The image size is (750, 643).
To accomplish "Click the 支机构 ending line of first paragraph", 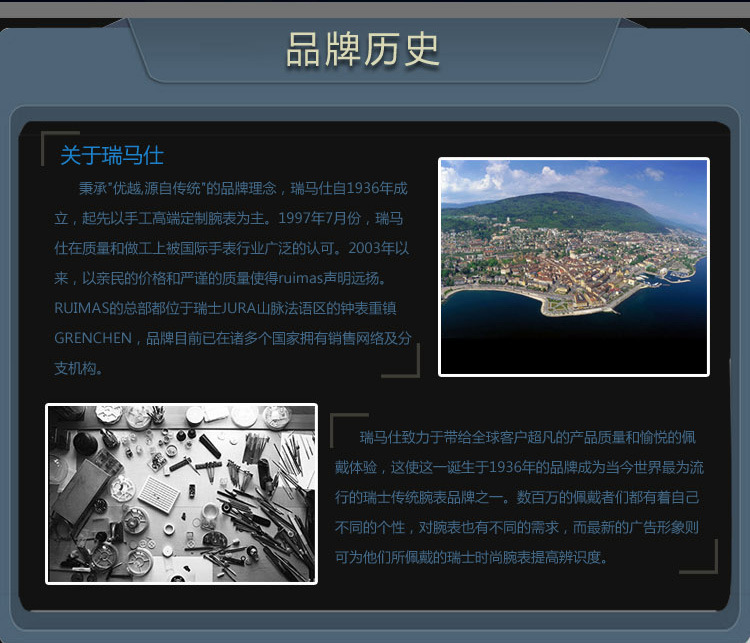I will (78, 368).
